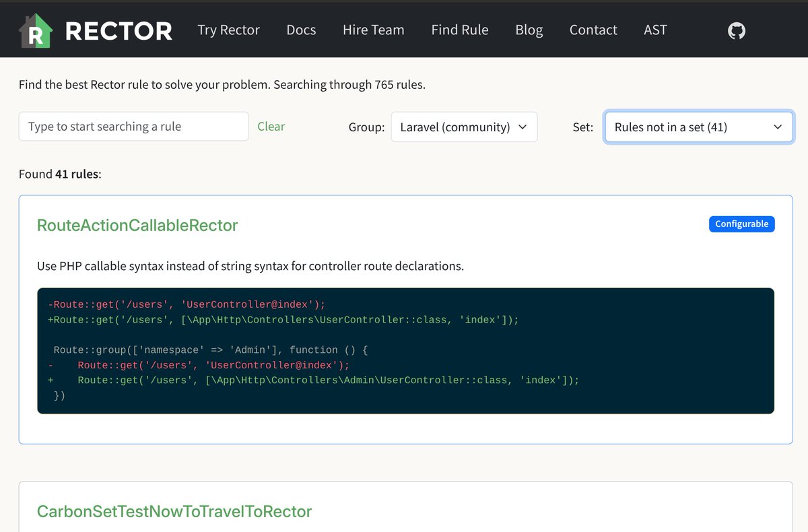Click the 'Group:' label
808x532 pixels.
click(x=367, y=127)
